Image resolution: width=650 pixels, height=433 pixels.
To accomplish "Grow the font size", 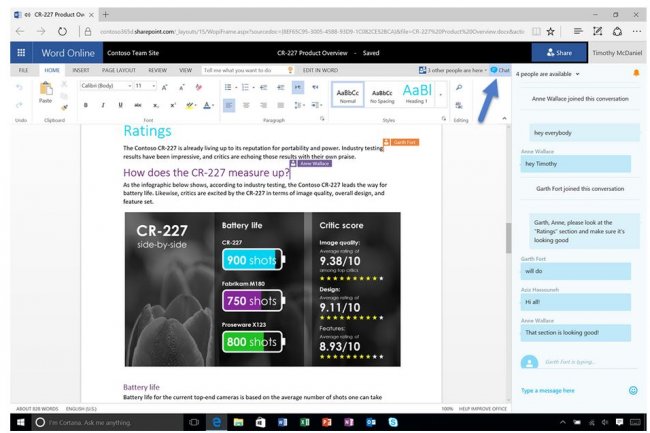I will click(x=165, y=87).
